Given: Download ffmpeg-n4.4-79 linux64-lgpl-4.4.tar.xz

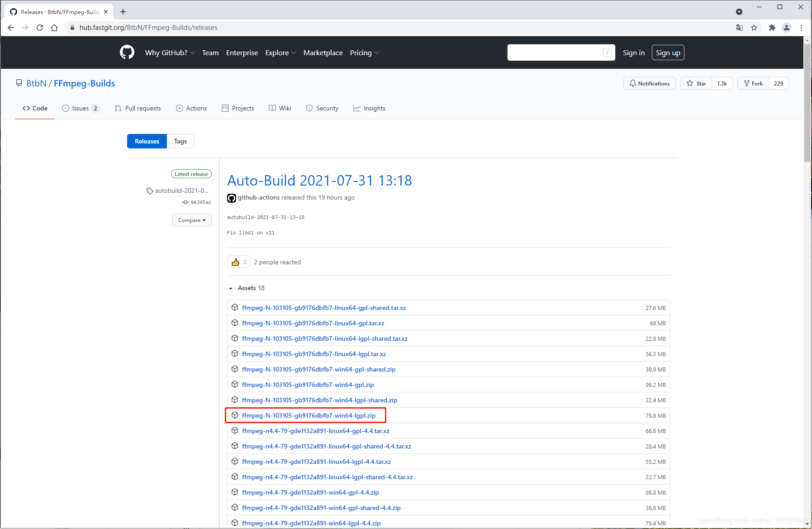Looking at the screenshot, I should 316,462.
